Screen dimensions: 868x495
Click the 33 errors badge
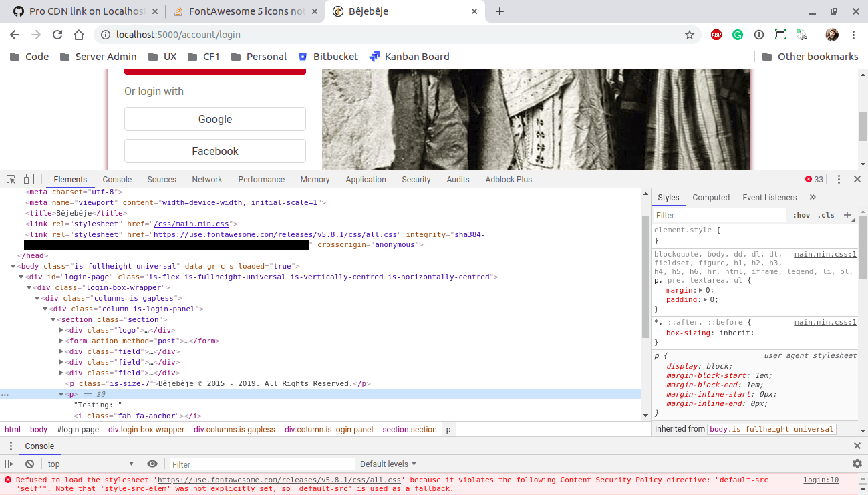[x=813, y=179]
